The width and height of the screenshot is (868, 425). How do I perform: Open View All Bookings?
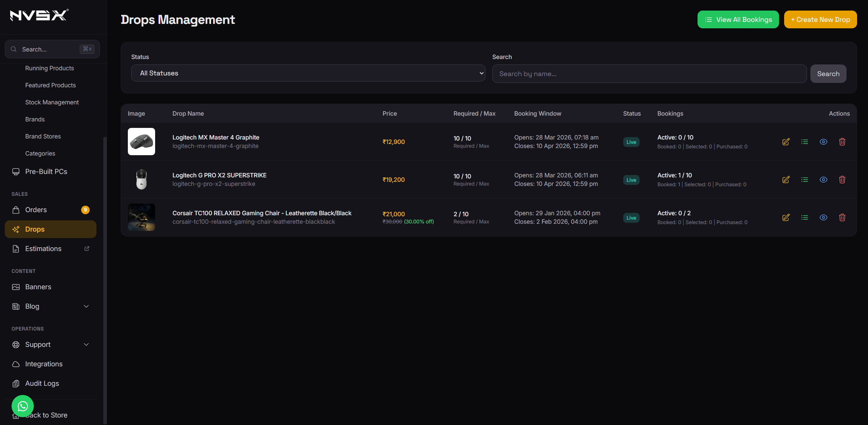click(738, 19)
